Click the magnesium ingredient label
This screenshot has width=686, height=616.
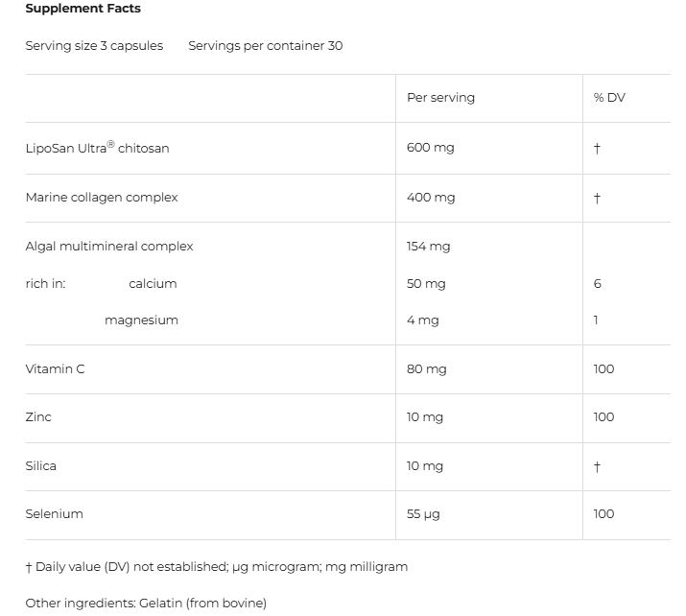coord(141,320)
